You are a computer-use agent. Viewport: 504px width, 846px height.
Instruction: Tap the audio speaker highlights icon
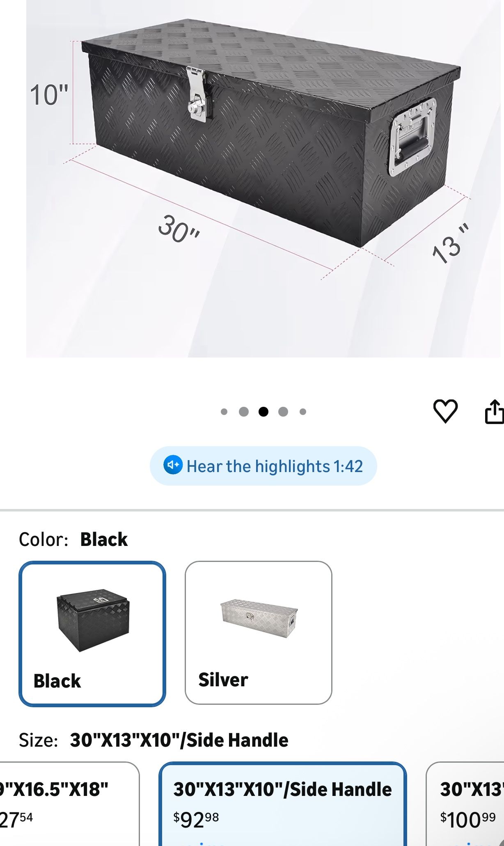[173, 465]
